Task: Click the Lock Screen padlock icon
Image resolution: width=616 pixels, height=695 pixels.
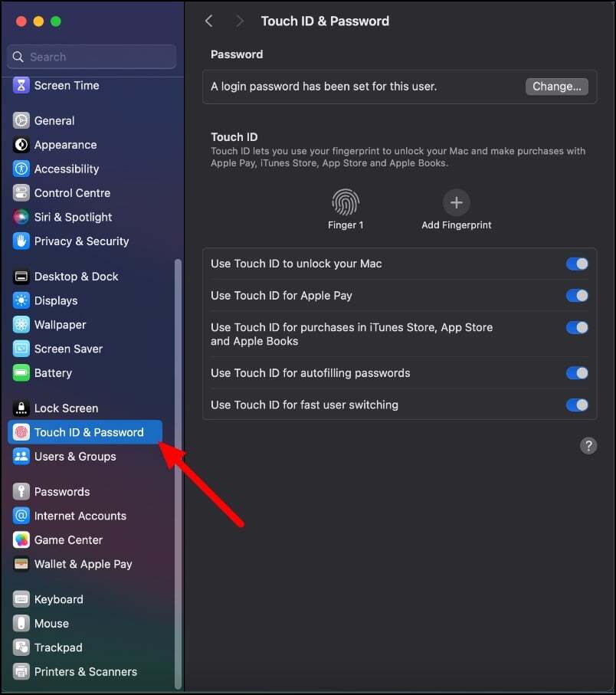Action: point(21,408)
